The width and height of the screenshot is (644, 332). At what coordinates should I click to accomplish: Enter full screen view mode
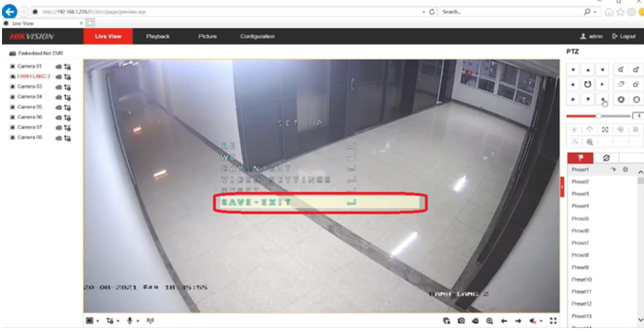[553, 321]
